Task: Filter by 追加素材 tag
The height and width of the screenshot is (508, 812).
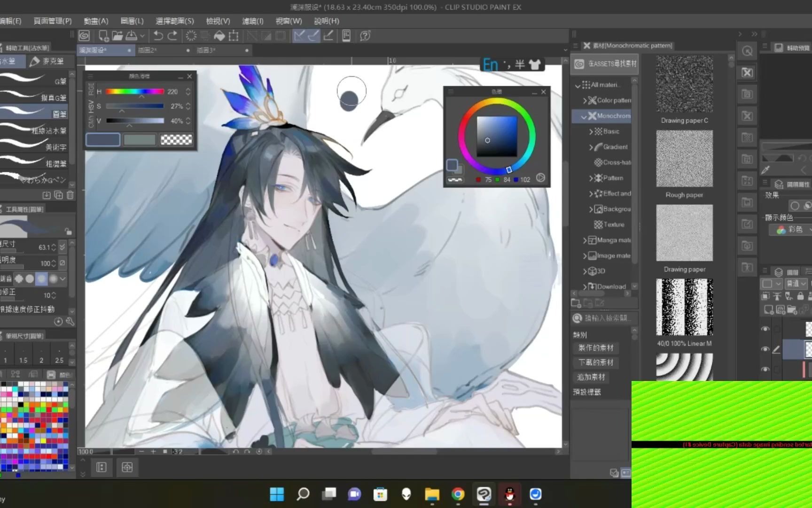Action: [591, 377]
